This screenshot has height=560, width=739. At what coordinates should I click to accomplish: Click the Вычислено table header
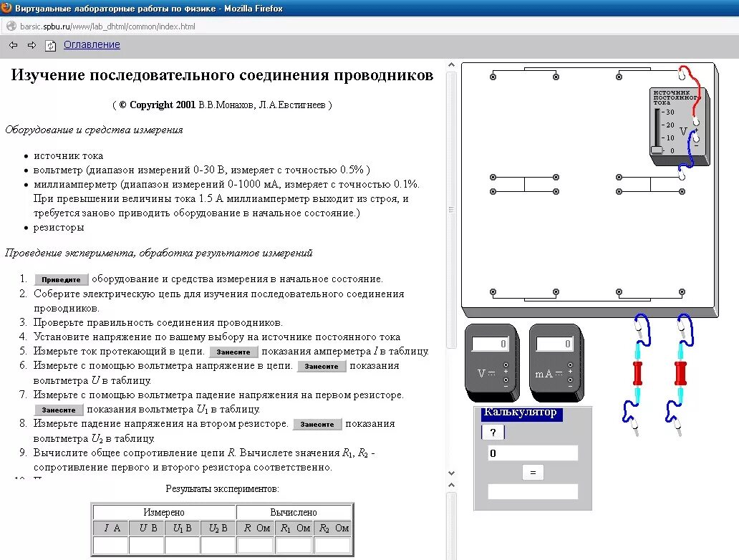click(294, 513)
